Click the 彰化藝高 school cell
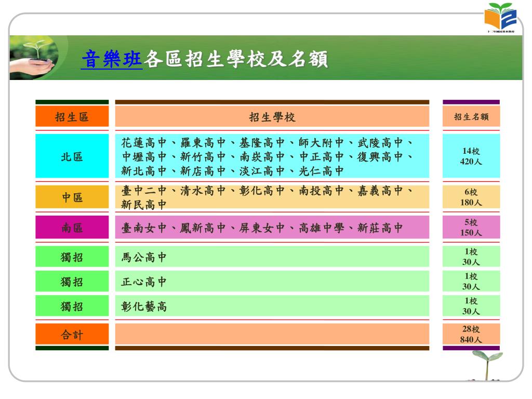Image resolution: width=532 pixels, height=399 pixels. pyautogui.click(x=272, y=306)
